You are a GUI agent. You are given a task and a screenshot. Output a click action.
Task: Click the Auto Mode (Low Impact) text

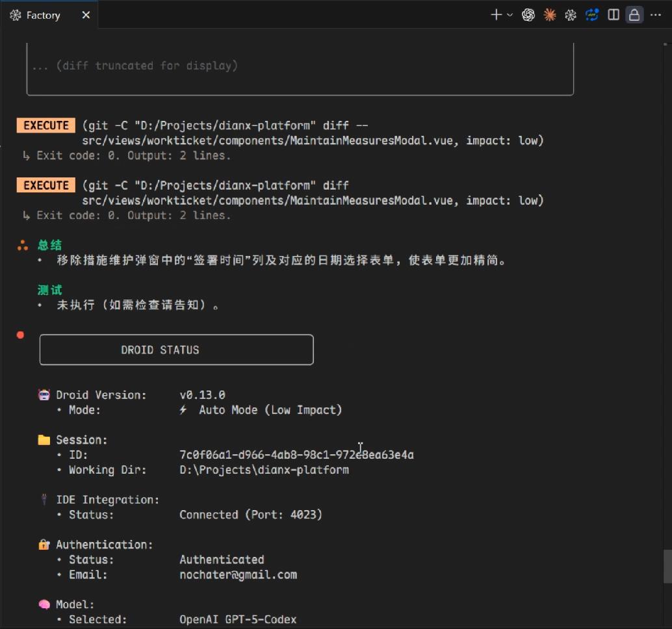pyautogui.click(x=270, y=410)
